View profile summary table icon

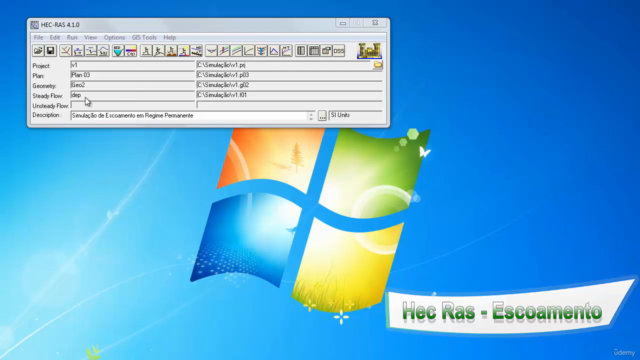(314, 51)
